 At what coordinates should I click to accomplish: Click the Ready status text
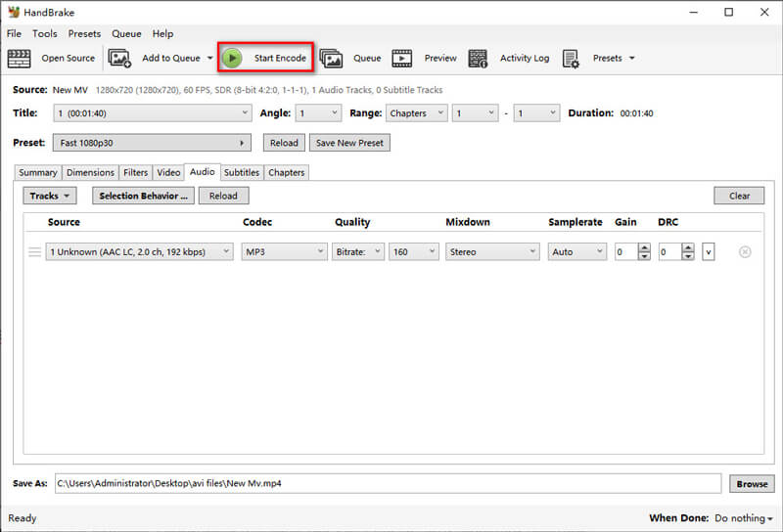click(23, 518)
